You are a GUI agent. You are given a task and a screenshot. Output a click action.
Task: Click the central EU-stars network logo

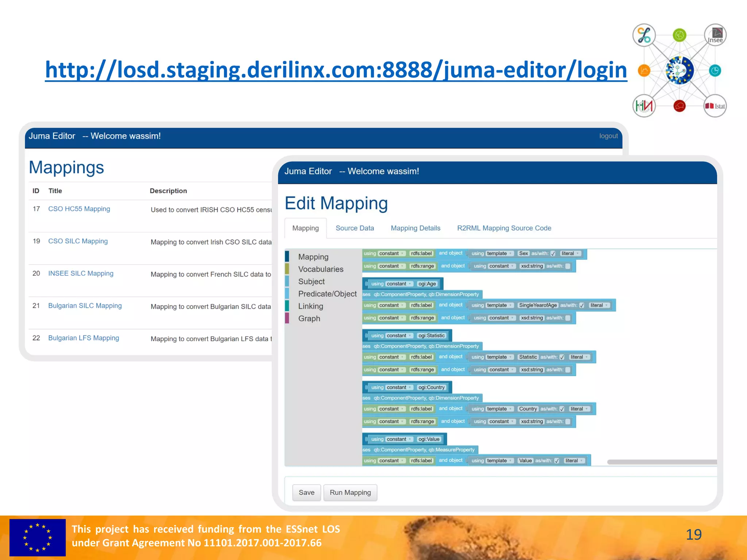[679, 70]
